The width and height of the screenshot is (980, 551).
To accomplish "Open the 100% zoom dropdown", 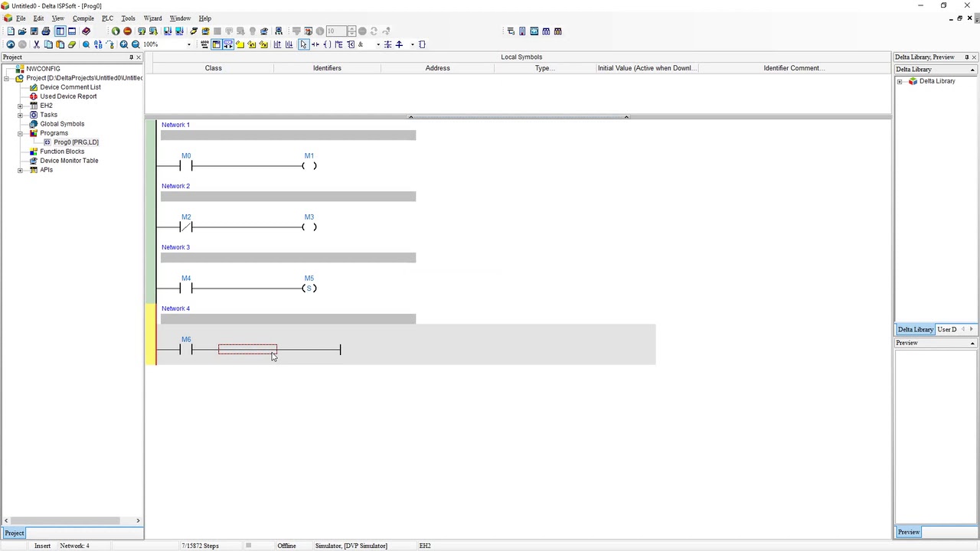I will click(x=188, y=44).
